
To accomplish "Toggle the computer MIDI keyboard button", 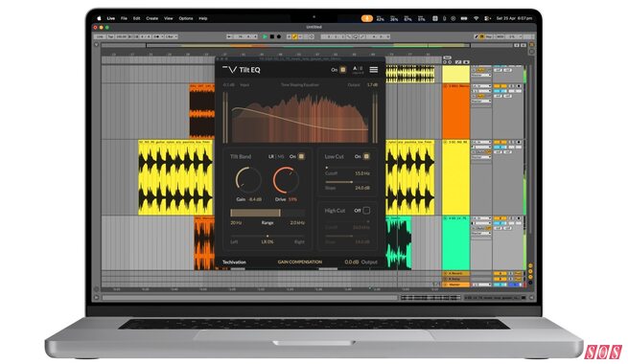I will [x=482, y=36].
